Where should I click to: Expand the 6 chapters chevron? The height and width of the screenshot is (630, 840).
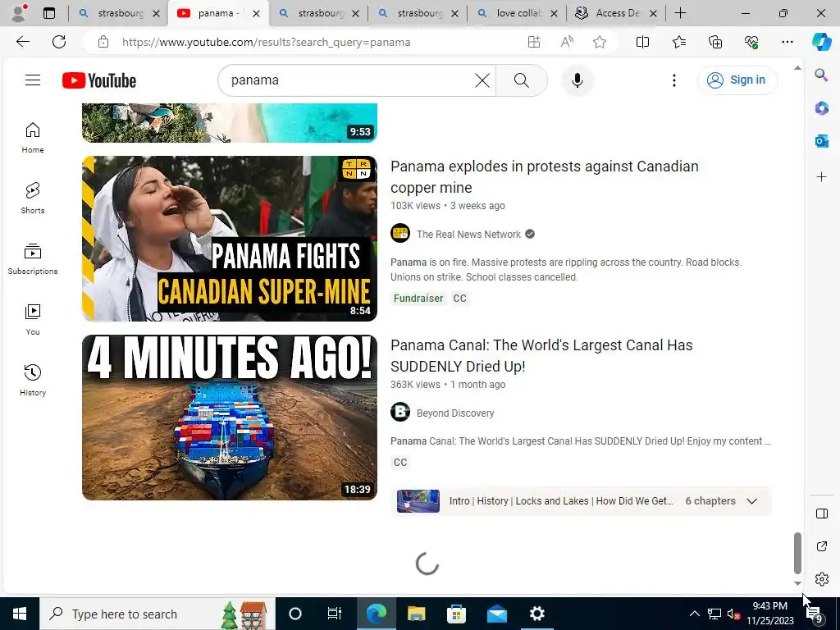pos(751,501)
